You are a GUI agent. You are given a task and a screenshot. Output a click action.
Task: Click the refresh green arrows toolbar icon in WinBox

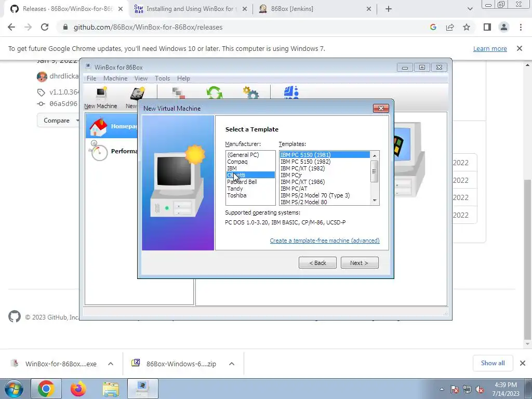pos(214,92)
